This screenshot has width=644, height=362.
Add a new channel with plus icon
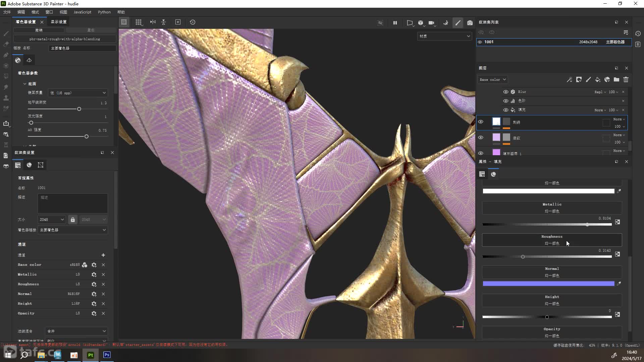coord(103,255)
